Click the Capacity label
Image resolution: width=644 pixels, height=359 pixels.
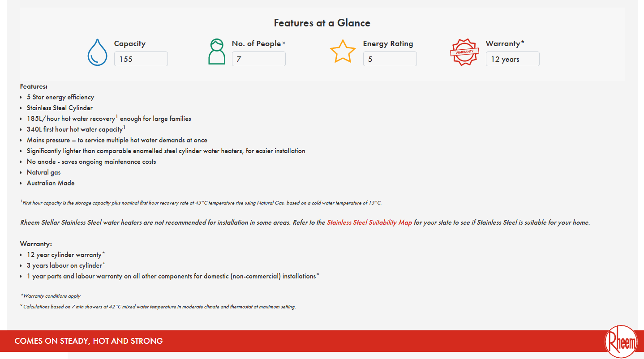tap(130, 44)
